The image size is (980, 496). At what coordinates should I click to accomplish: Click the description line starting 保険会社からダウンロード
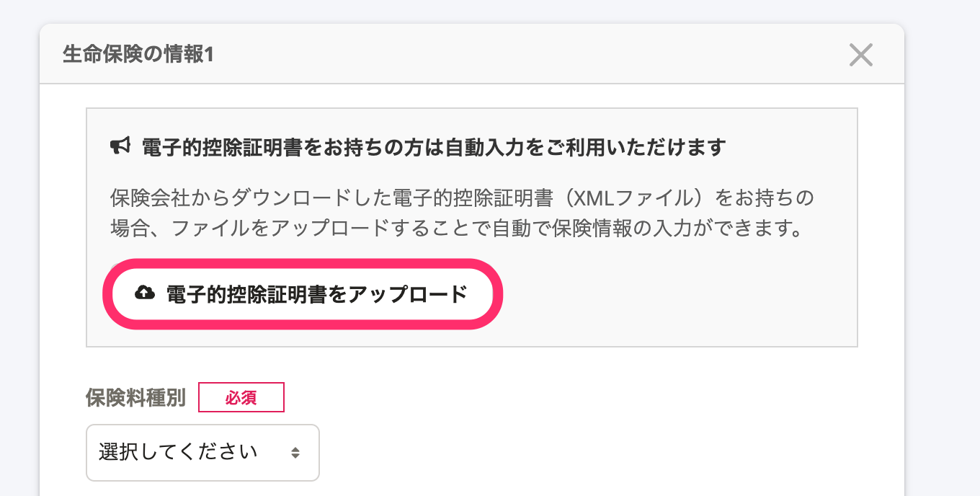tap(463, 198)
